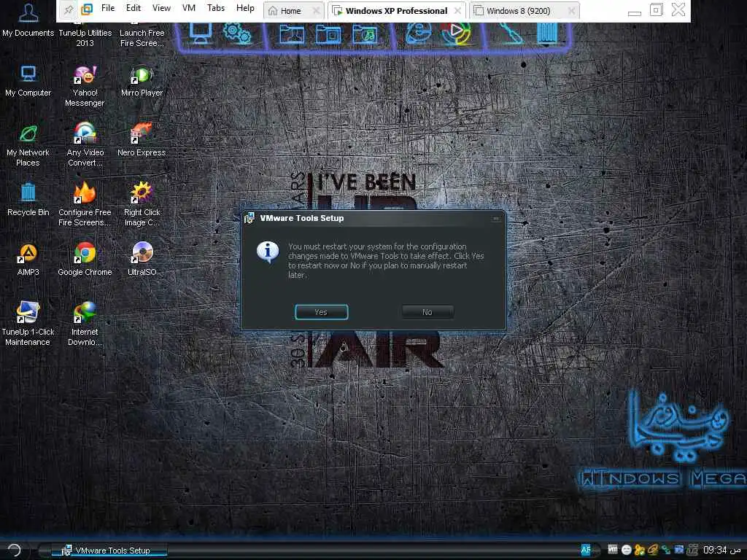Launch the AIMP3 shortcut

[28, 260]
